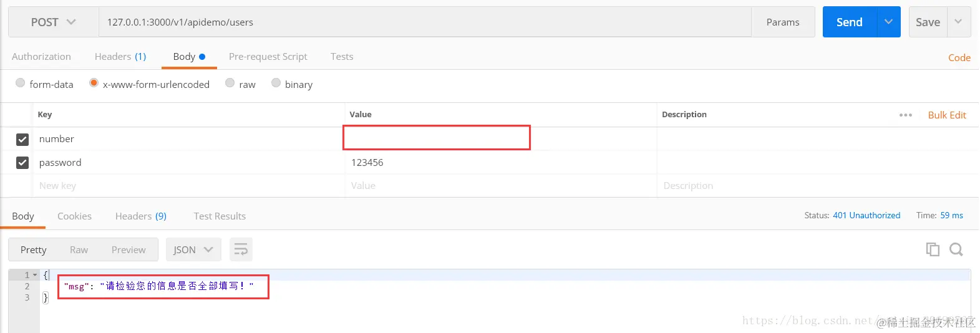Screen dimensions: 980x333
Task: Select the request Body tab
Action: point(189,56)
